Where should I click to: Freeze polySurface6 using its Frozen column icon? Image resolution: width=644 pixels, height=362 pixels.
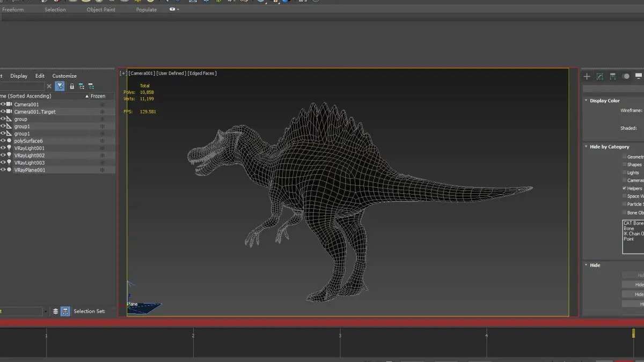102,141
